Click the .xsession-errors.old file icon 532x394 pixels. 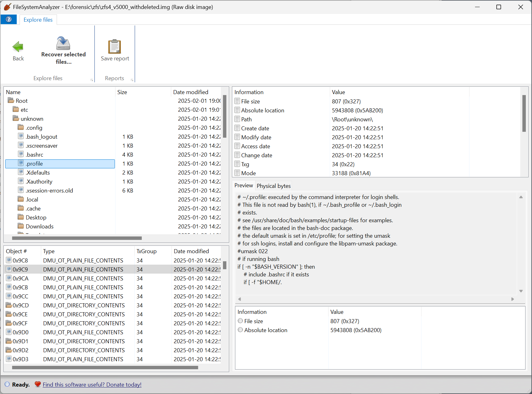[21, 190]
